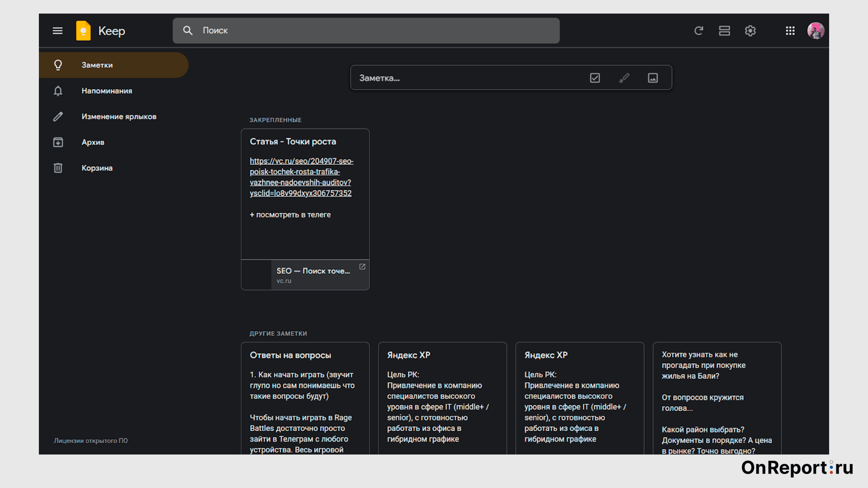Open Изменение ярлыков

113,117
